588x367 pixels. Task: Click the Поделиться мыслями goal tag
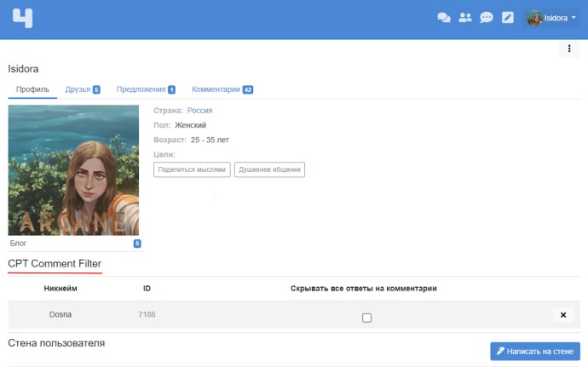pos(192,169)
